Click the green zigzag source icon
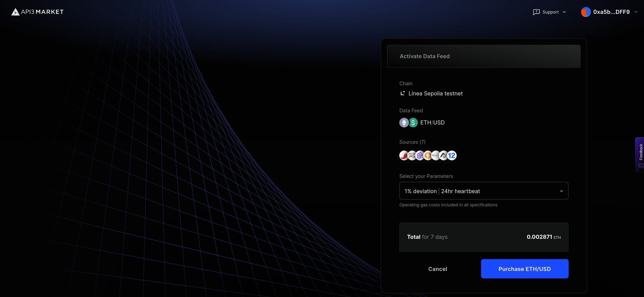Image resolution: width=644 pixels, height=297 pixels. 444,156
